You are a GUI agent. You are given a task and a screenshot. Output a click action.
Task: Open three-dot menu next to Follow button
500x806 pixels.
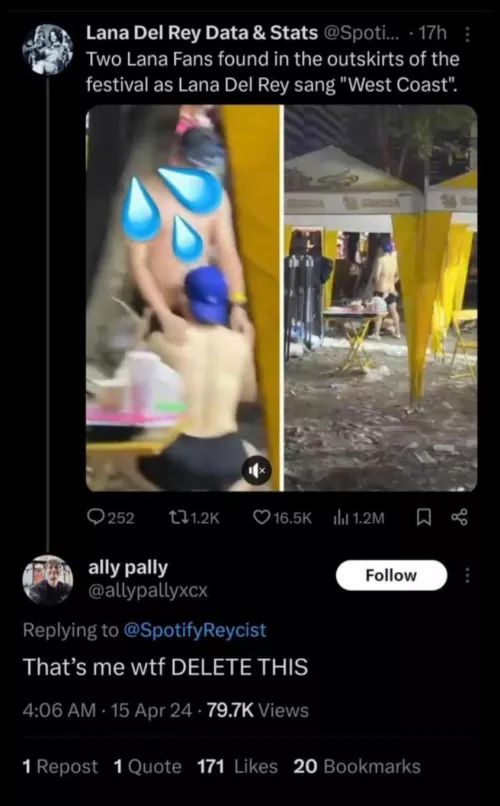[467, 575]
